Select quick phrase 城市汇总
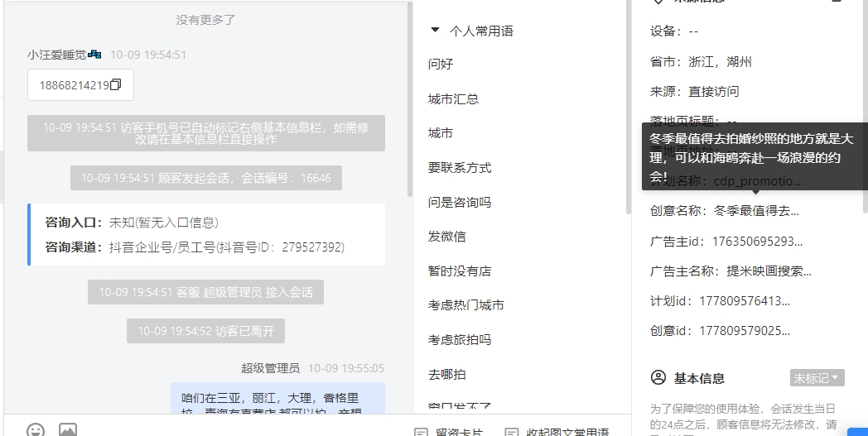Viewport: 868px width, 436px height. 453,99
